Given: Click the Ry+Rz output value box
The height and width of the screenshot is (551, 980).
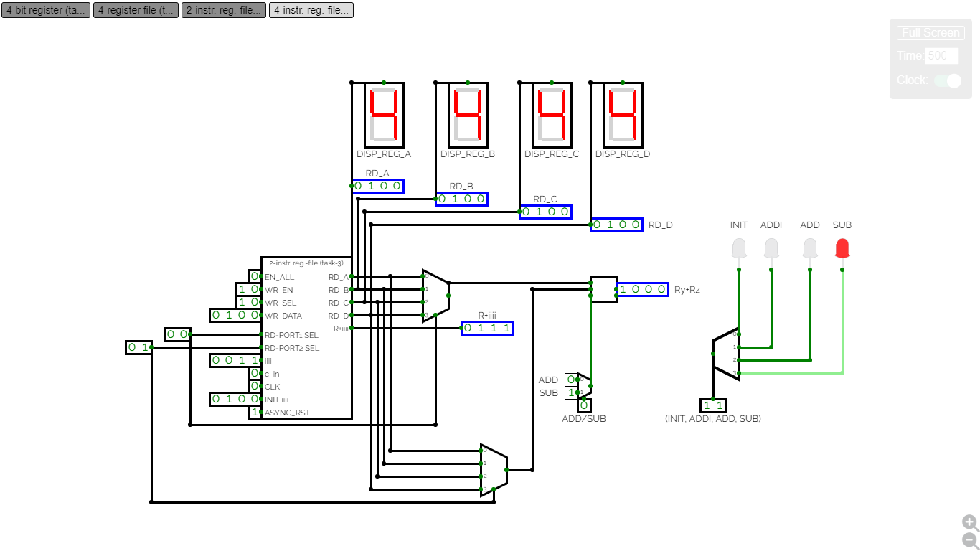Looking at the screenshot, I should point(642,289).
